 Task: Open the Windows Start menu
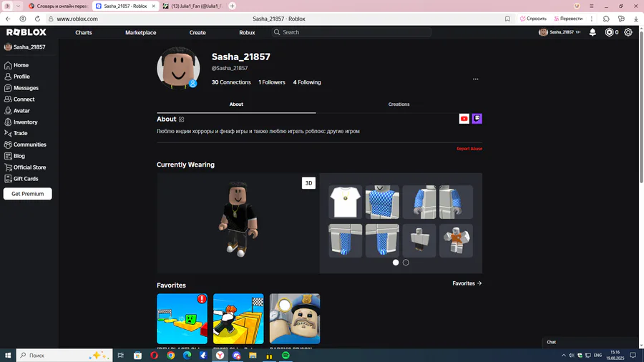click(8, 356)
